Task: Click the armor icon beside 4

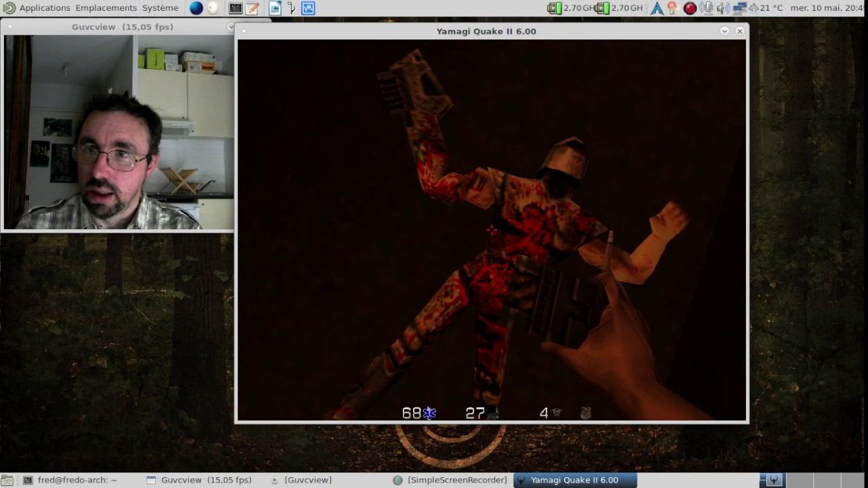Action: click(x=556, y=413)
